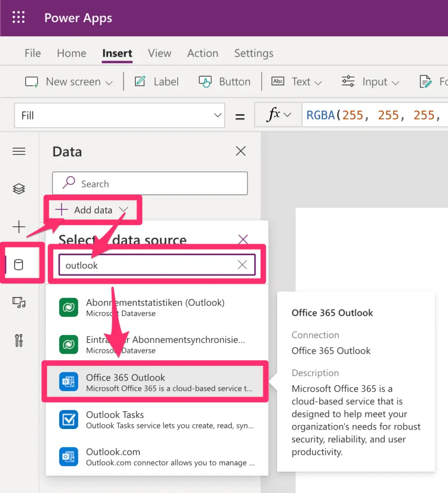Image resolution: width=448 pixels, height=493 pixels.
Task: Open the Settings menu
Action: coord(254,53)
